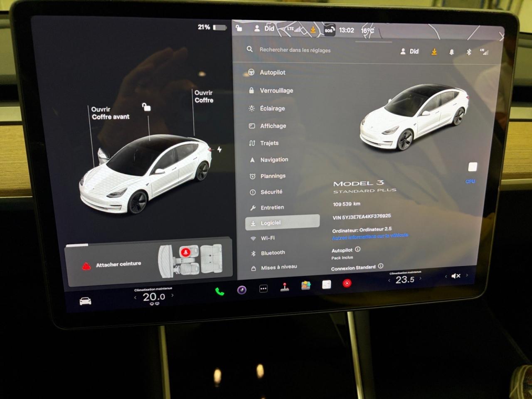Lower passenger temperature with left chevron
532x399 pixels.
pyautogui.click(x=389, y=280)
